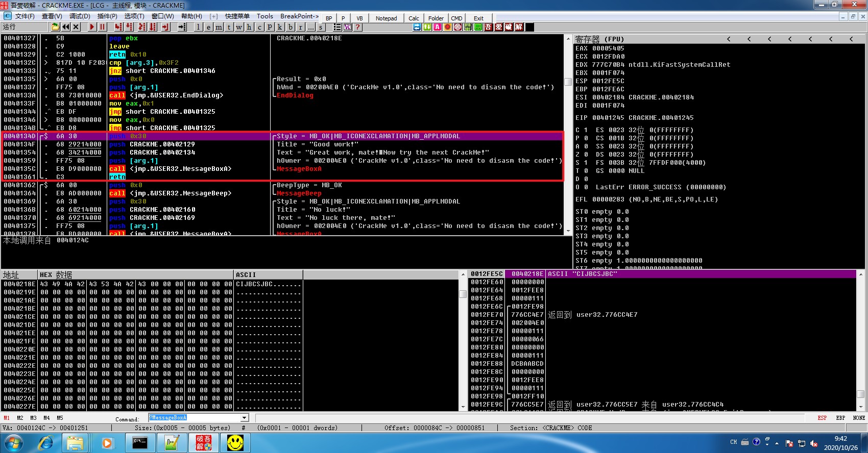Click the red Pause icon

coord(102,27)
